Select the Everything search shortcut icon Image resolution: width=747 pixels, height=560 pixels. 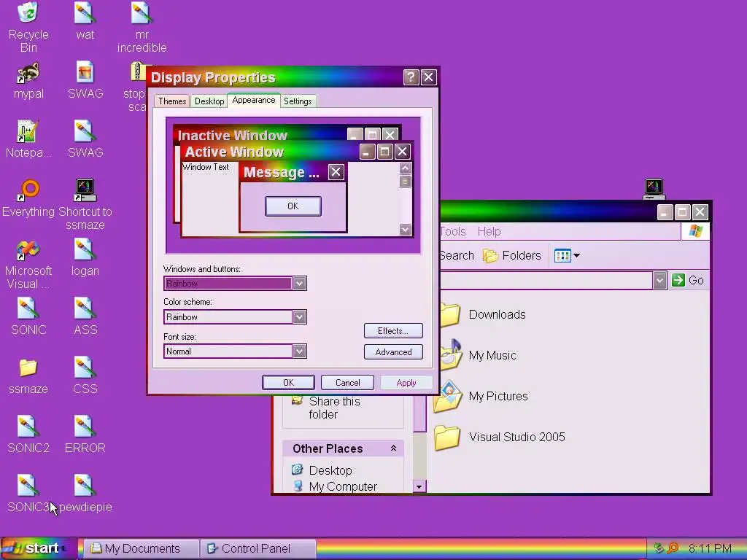[x=28, y=190]
